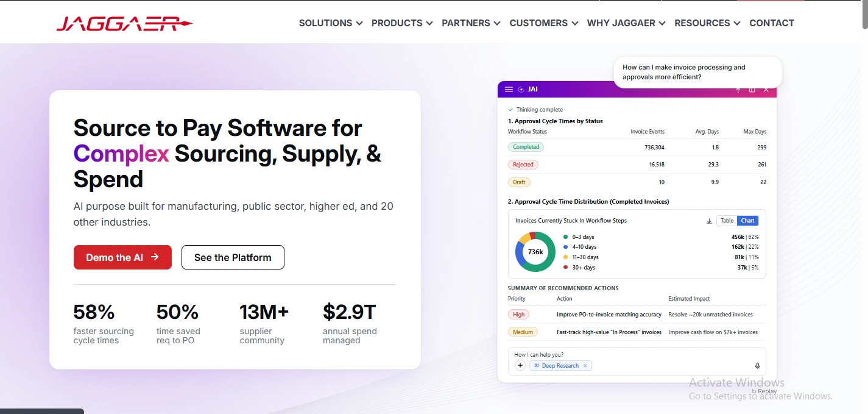This screenshot has width=868, height=414.
Task: Click the $2.9T annual spend stat
Action: point(350,324)
